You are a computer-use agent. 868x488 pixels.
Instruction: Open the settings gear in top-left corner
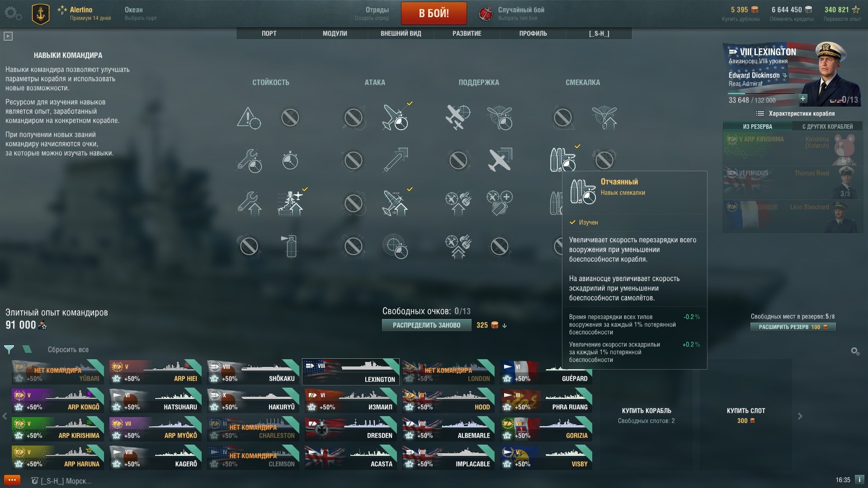pyautogui.click(x=13, y=13)
